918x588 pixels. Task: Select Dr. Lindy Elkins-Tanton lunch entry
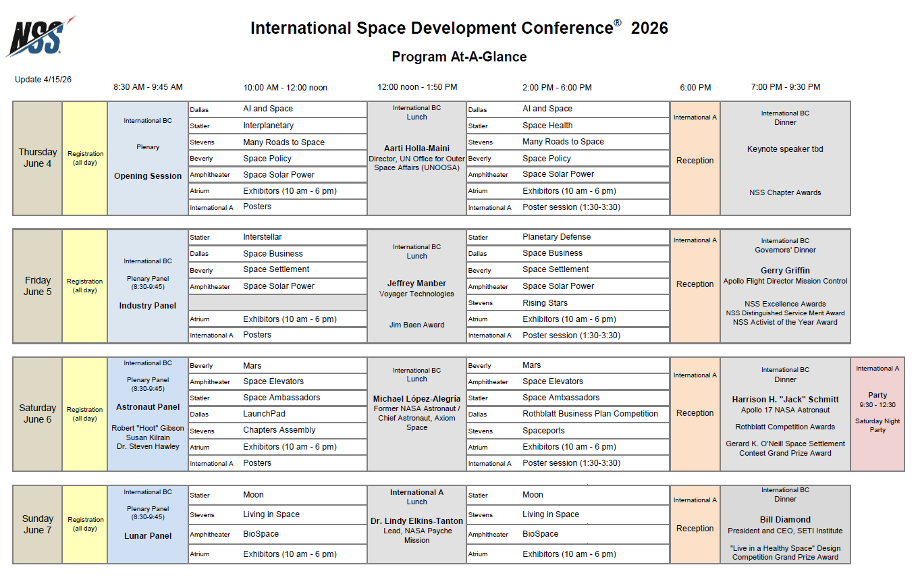point(416,521)
